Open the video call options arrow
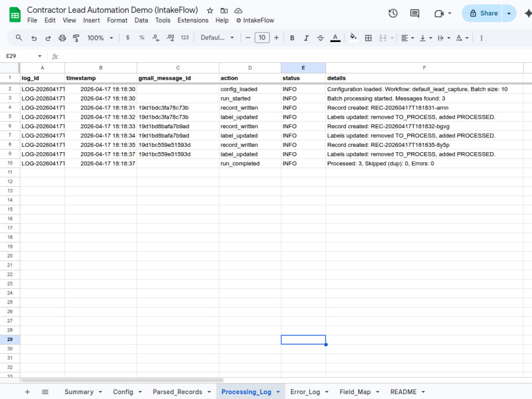The image size is (532, 399). click(450, 14)
